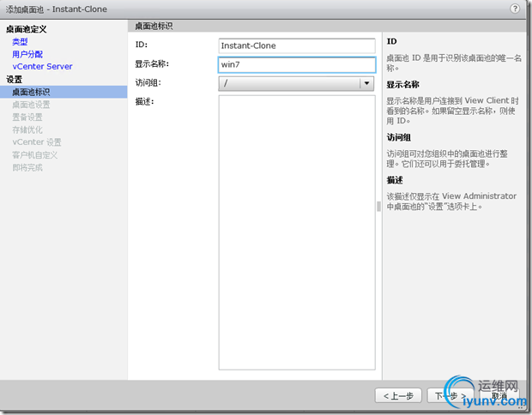Click the 访问组 heading in the help panel

[399, 137]
